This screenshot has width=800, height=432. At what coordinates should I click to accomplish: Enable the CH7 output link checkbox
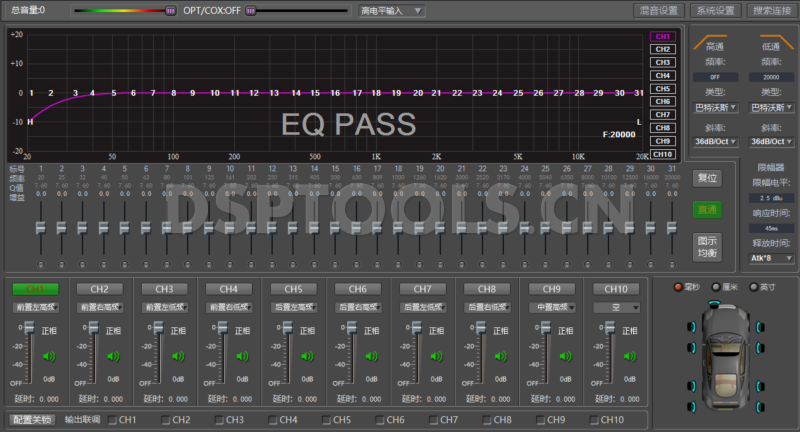click(435, 420)
